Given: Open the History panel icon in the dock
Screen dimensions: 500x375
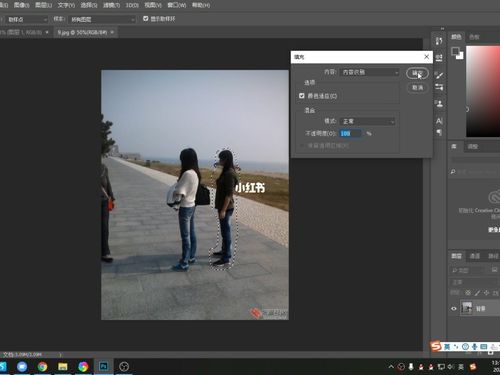Looking at the screenshot, I should [439, 41].
